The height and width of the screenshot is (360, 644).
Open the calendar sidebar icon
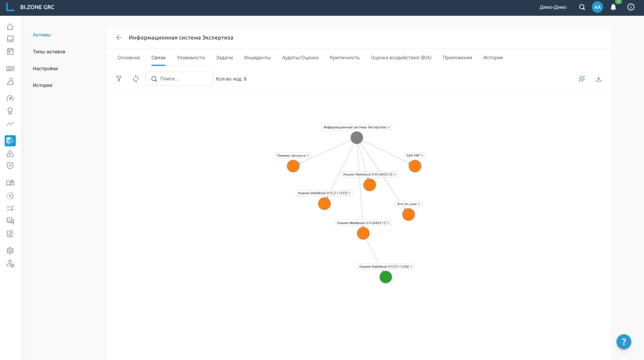click(10, 51)
